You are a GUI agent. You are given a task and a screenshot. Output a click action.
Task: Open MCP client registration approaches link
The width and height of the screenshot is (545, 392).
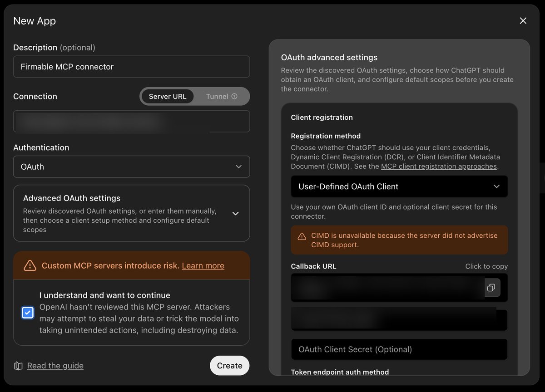tap(439, 166)
